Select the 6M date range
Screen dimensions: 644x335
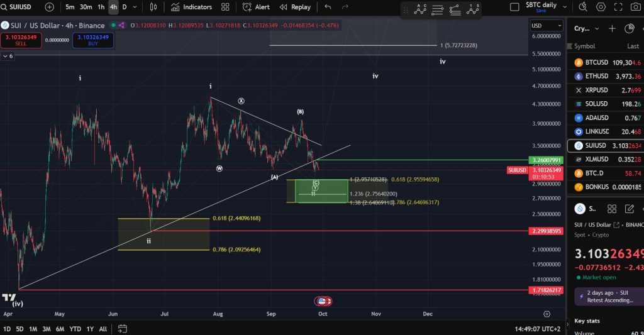60,329
